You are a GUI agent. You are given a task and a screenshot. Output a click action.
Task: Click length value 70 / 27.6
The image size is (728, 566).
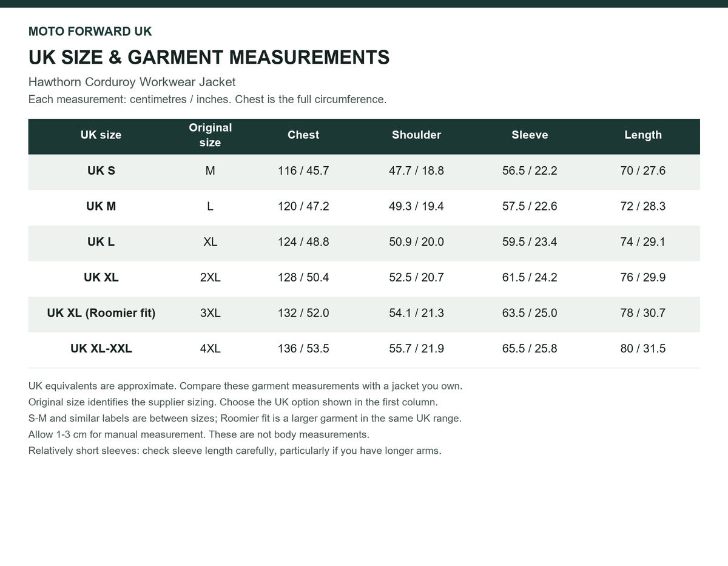pyautogui.click(x=643, y=170)
